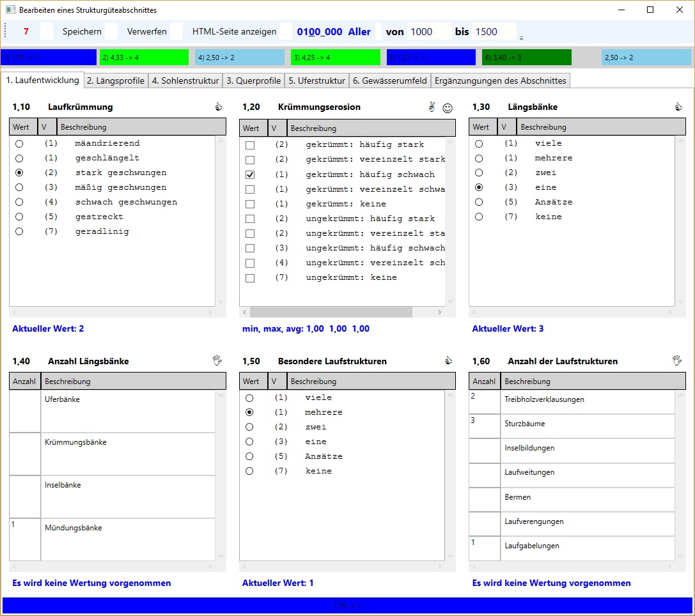Image resolution: width=695 pixels, height=616 pixels.
Task: Click the open hand icon beside Anzahl Längsbänke
Action: 217,361
